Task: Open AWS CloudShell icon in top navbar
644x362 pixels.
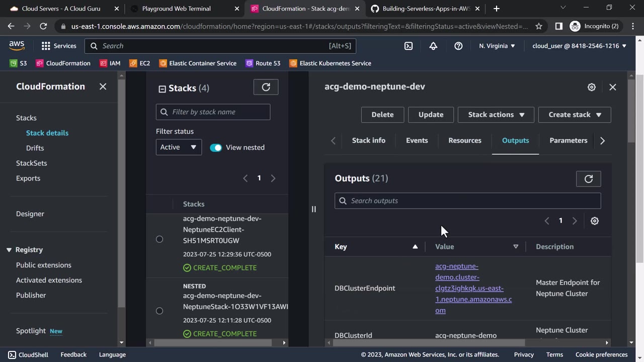Action: (x=409, y=46)
